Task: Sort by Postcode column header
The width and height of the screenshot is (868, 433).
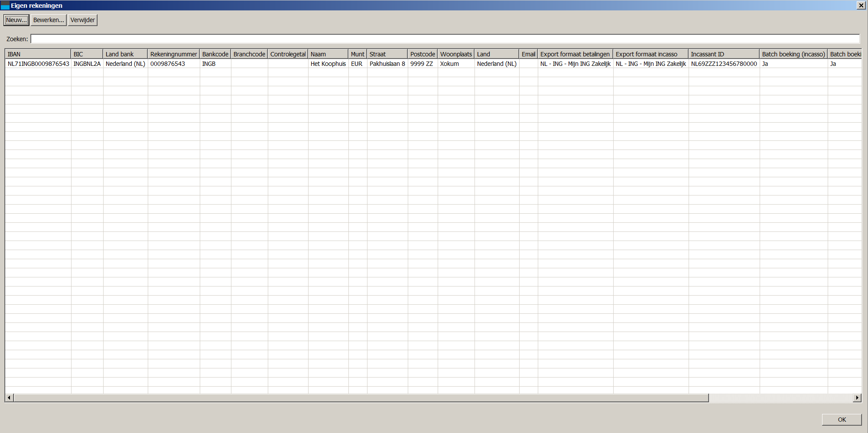Action: click(423, 54)
